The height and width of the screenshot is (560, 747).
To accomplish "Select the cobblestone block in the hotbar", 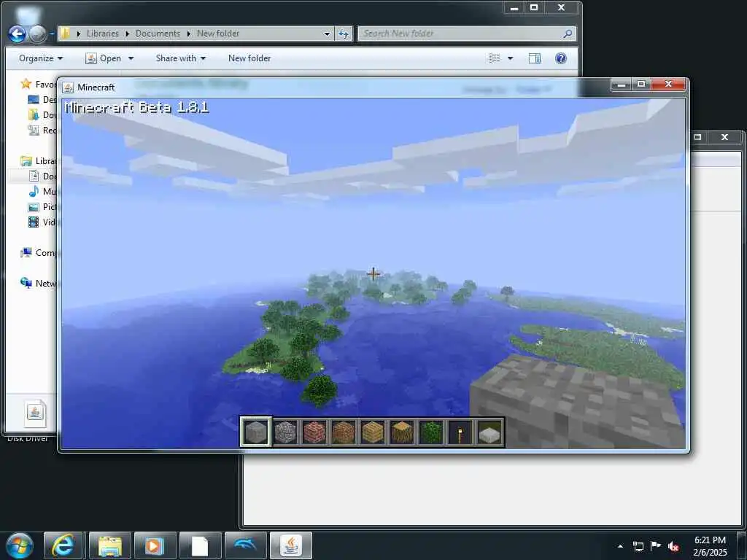I will click(285, 432).
